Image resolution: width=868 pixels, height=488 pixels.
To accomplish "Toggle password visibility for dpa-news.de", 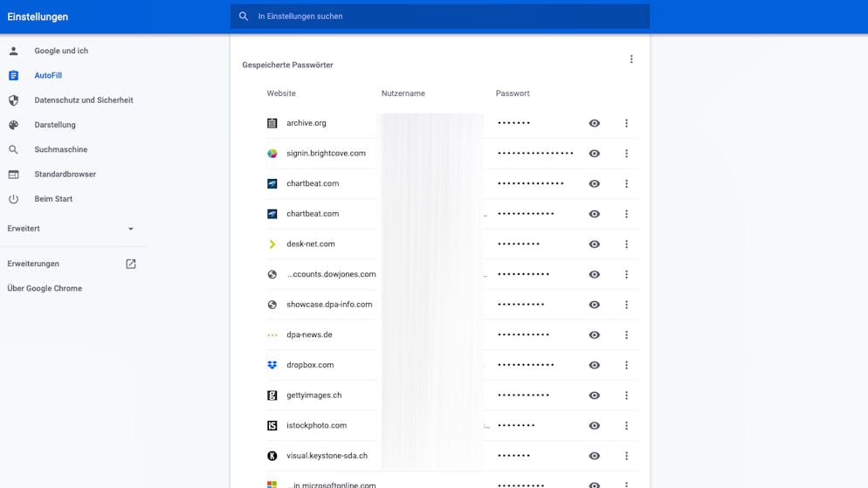I will (595, 335).
